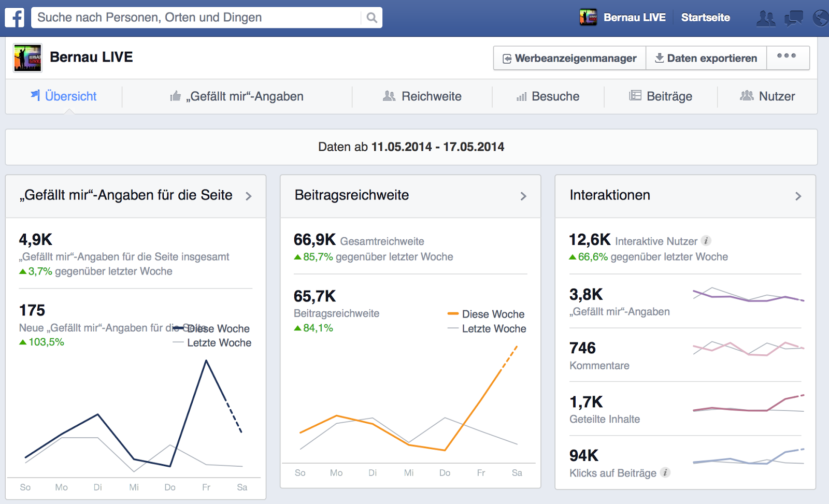Click the purple Gefällt mir-Angaben sparkline
829x504 pixels.
tap(748, 296)
